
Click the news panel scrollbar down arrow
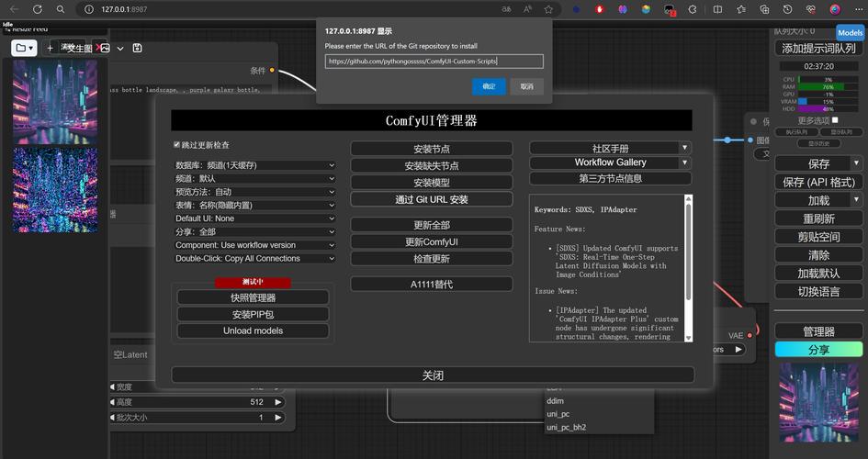coord(688,337)
